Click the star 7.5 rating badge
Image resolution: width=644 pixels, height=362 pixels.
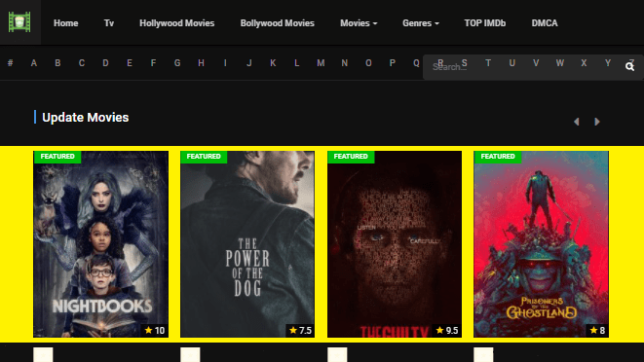click(300, 331)
